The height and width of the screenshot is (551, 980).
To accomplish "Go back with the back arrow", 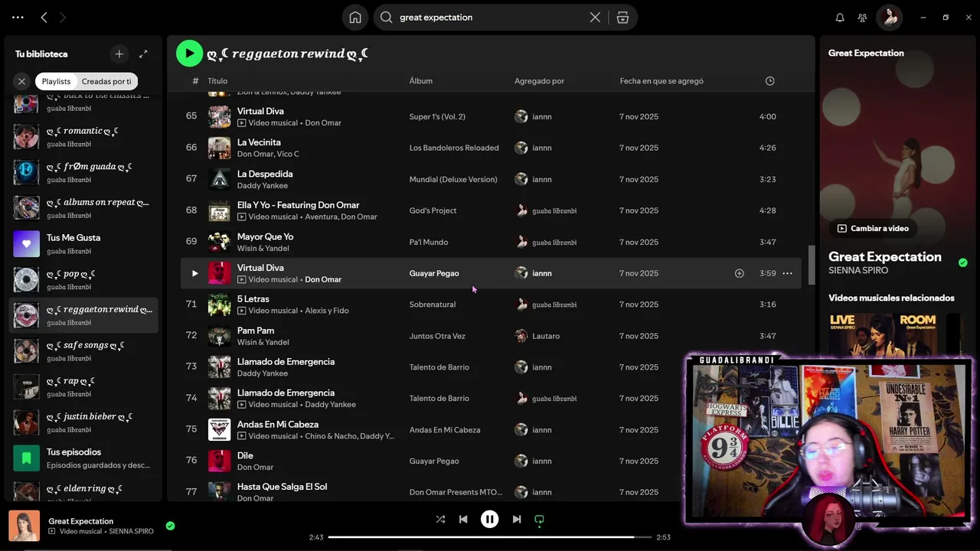I will coord(44,17).
